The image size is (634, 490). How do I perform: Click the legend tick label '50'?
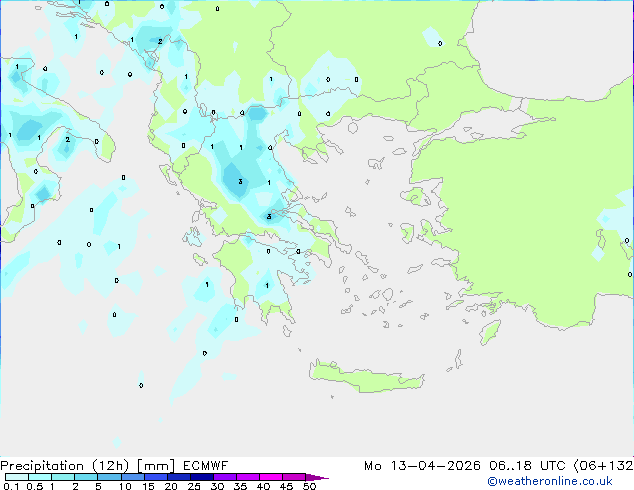[x=310, y=486]
